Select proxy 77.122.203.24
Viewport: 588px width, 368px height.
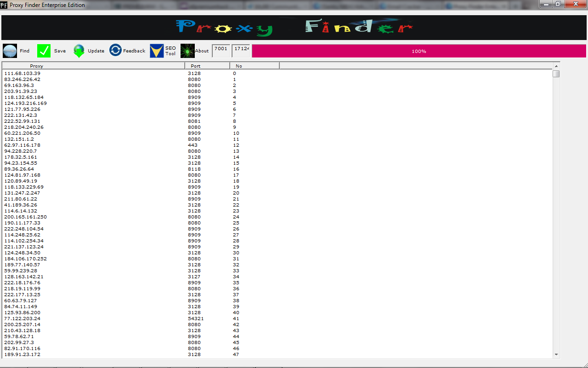[23, 318]
